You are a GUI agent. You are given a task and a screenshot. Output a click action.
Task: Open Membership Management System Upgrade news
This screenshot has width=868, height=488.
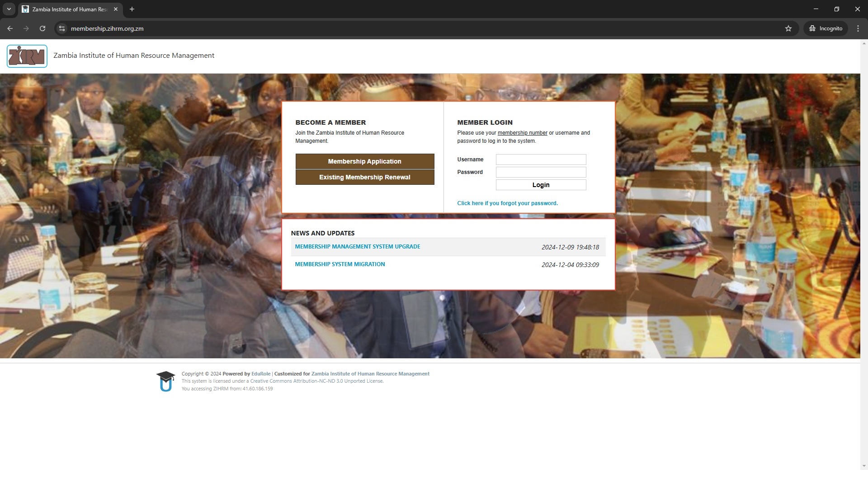click(x=357, y=247)
